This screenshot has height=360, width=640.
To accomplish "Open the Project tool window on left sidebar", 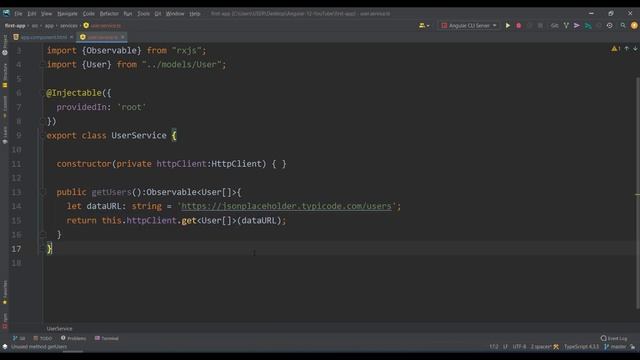I will 5,45.
